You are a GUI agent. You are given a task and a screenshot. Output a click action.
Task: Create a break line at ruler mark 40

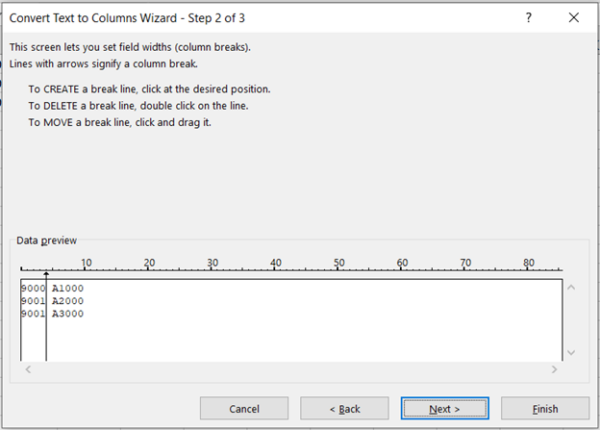[276, 270]
